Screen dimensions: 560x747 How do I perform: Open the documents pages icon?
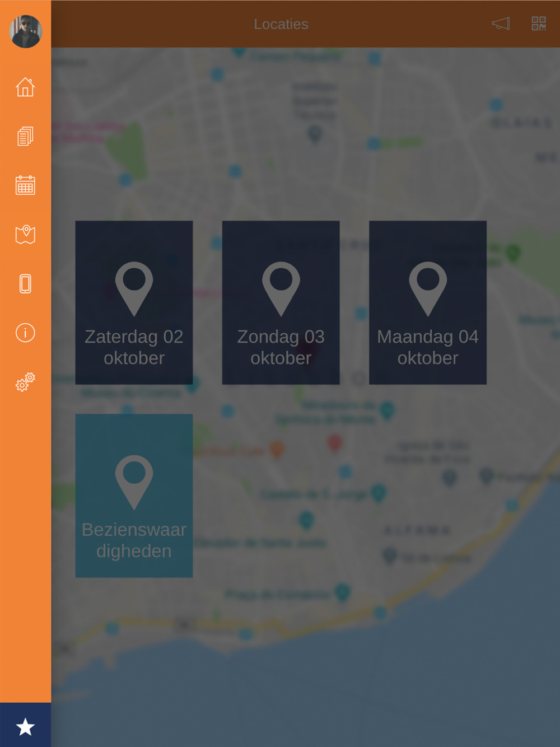tap(25, 136)
